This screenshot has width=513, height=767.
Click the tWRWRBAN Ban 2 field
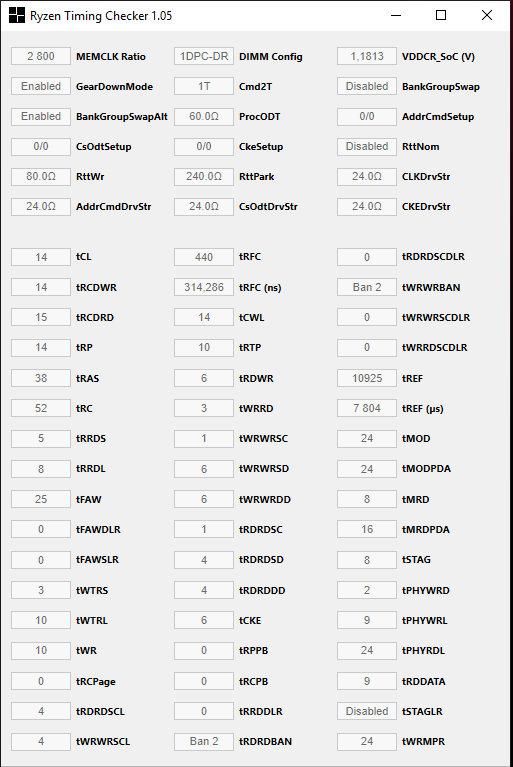367,287
